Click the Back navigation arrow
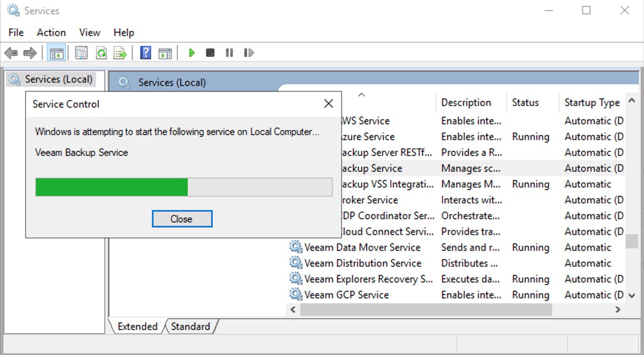Image resolution: width=644 pixels, height=355 pixels. pos(11,52)
